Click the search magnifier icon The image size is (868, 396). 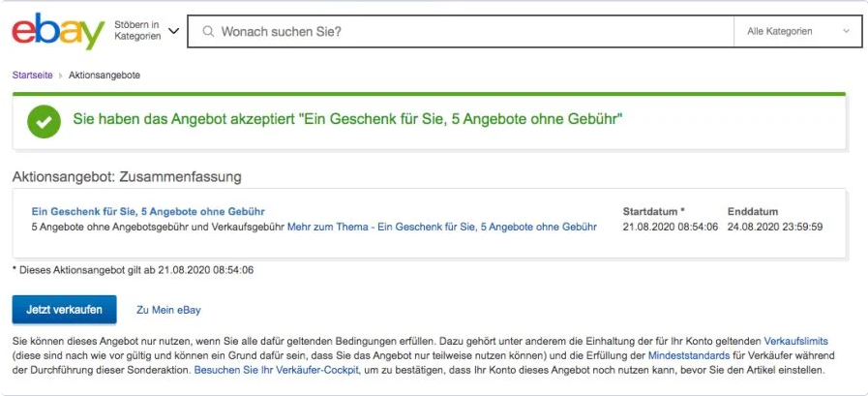[x=207, y=31]
